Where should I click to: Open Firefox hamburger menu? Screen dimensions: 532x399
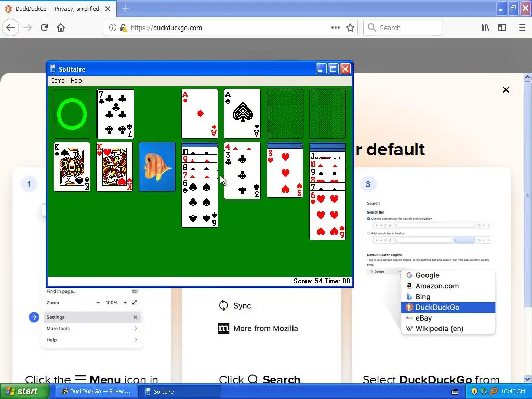[x=522, y=28]
